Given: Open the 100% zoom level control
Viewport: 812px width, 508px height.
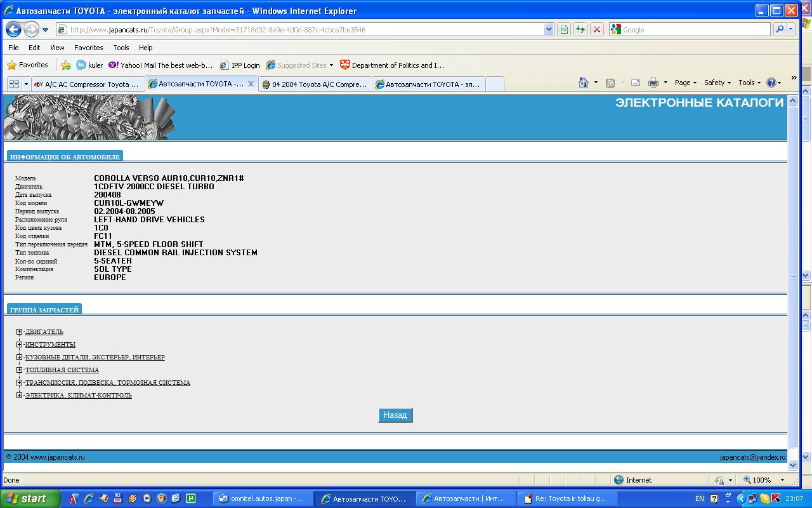Looking at the screenshot, I should 764,480.
